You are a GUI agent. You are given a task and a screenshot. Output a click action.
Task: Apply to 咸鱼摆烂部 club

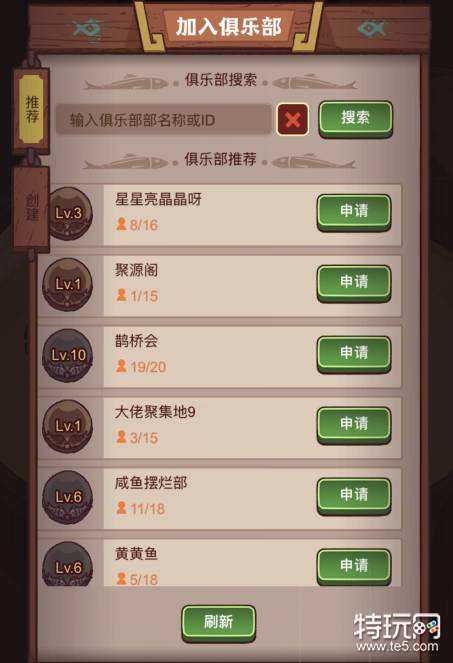point(354,496)
